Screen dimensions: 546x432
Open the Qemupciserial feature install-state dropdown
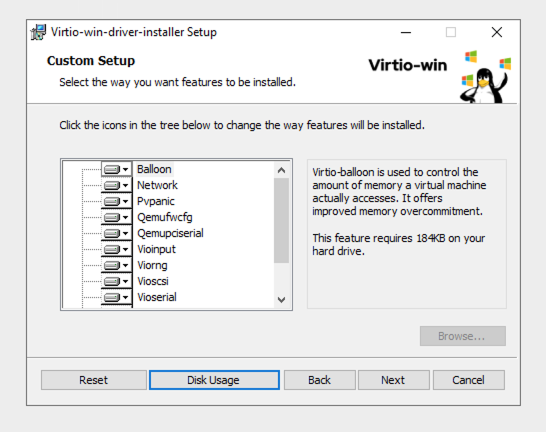[116, 233]
